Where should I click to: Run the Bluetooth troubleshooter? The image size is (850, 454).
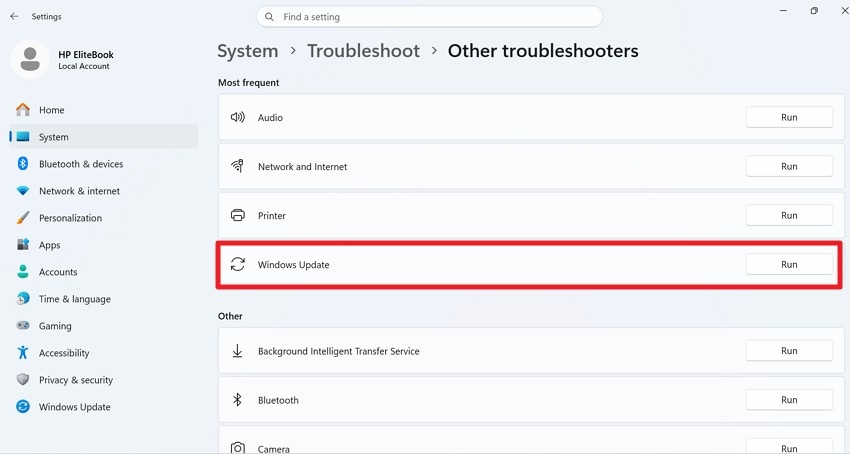(789, 400)
